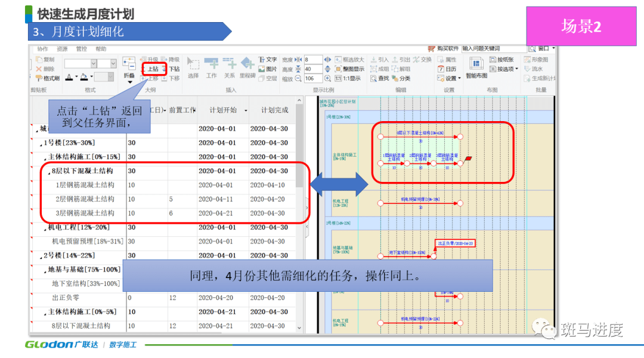Viewport: 644px width, 358px height.
Task: Collapse the 机电工程[12%-20%] row
Action: (45, 229)
